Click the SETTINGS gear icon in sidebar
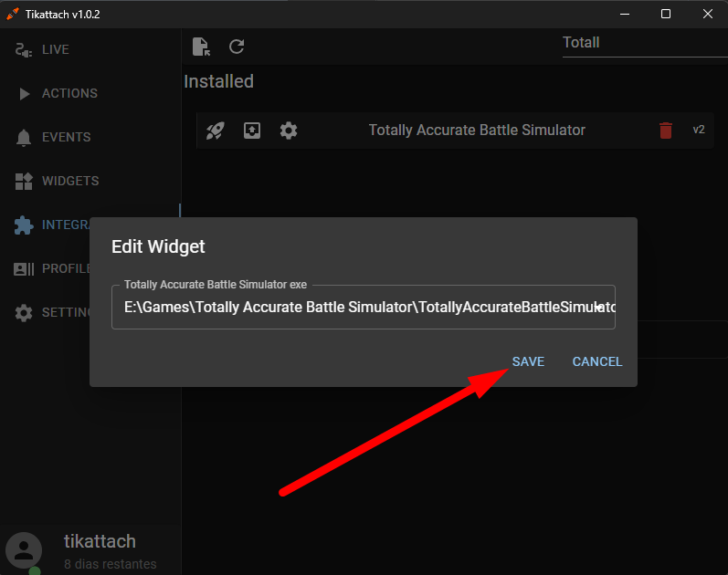The height and width of the screenshot is (575, 728). [24, 313]
